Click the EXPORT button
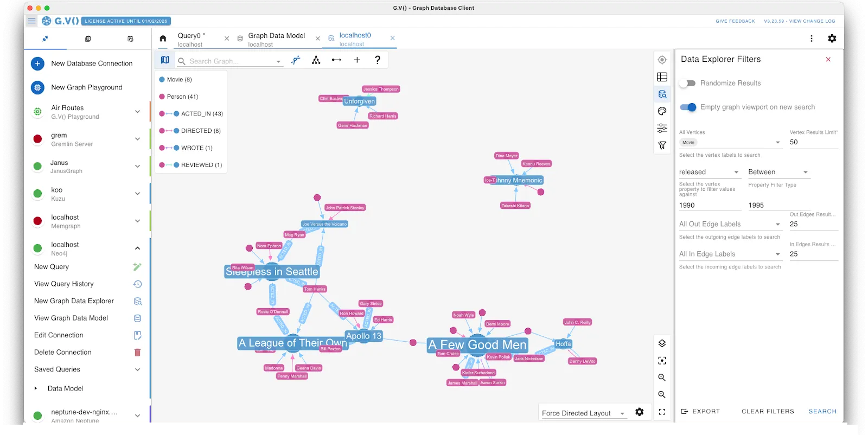The image size is (868, 435). 700,412
